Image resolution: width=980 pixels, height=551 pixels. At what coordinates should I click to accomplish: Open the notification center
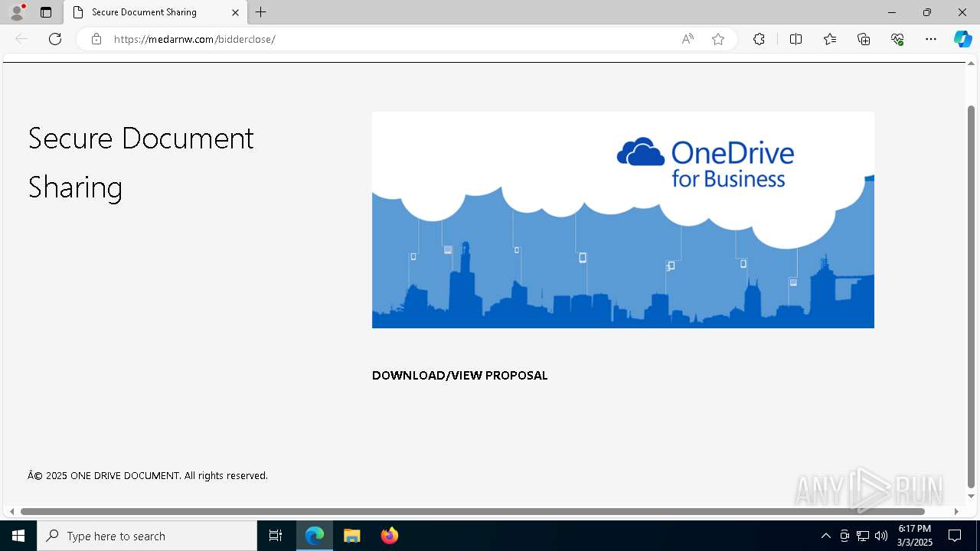(955, 536)
